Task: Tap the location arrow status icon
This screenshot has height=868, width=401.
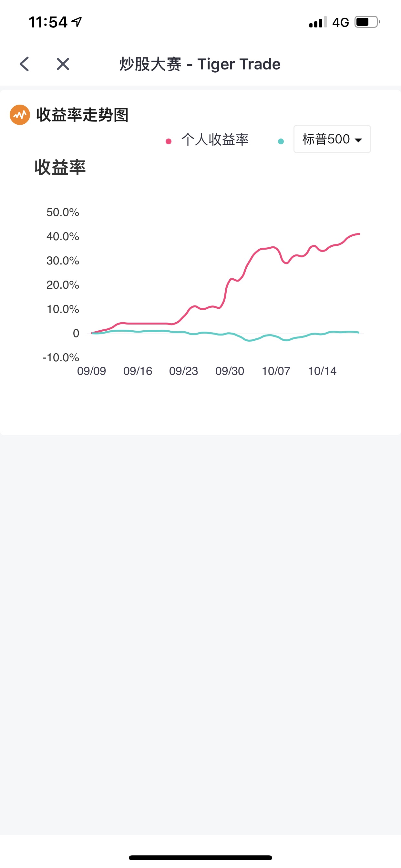Action: pos(77,22)
